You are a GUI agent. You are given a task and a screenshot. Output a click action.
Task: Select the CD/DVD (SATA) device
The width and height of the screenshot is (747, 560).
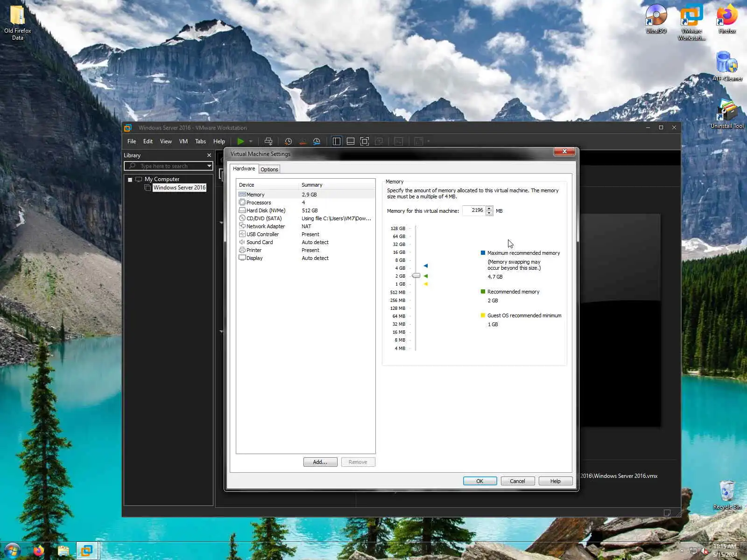pos(306,218)
